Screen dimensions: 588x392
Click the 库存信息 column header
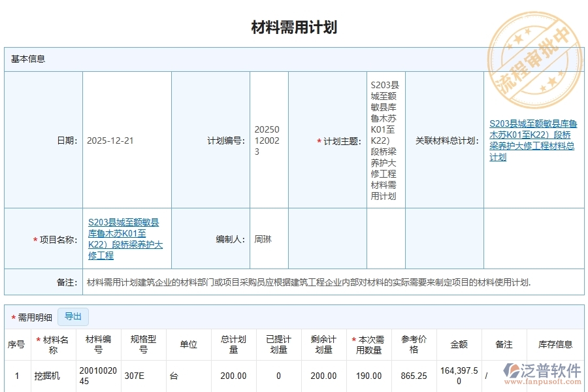pyautogui.click(x=556, y=345)
